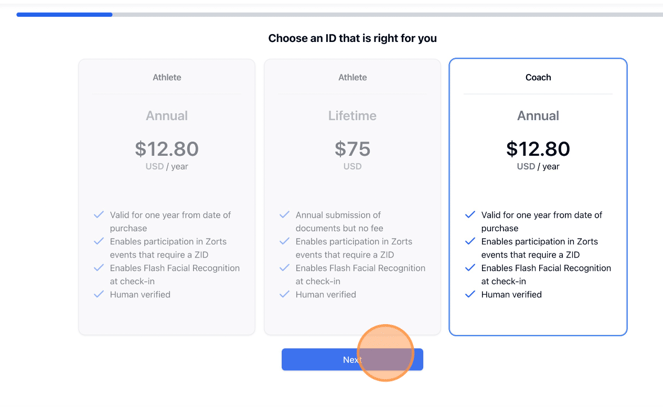Click the $75 USD price
The height and width of the screenshot is (407, 663).
tap(352, 149)
